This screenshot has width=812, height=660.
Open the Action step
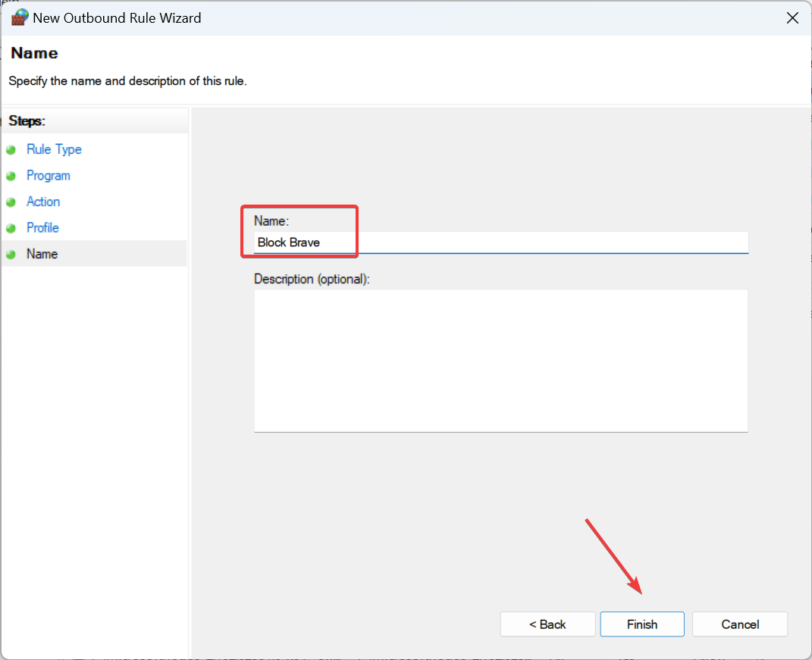pyautogui.click(x=43, y=202)
